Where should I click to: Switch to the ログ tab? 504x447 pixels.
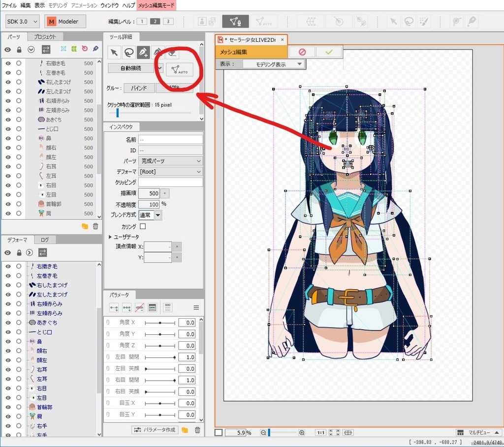(x=45, y=239)
